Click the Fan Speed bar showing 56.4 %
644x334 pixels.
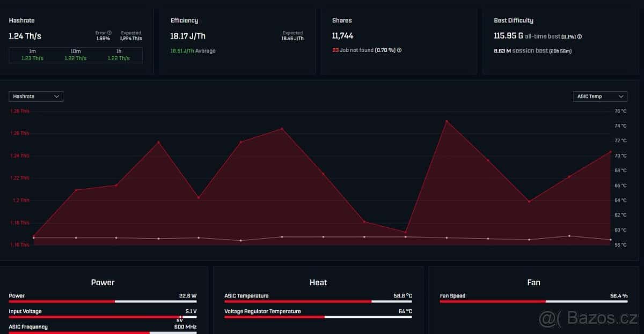[x=533, y=301]
